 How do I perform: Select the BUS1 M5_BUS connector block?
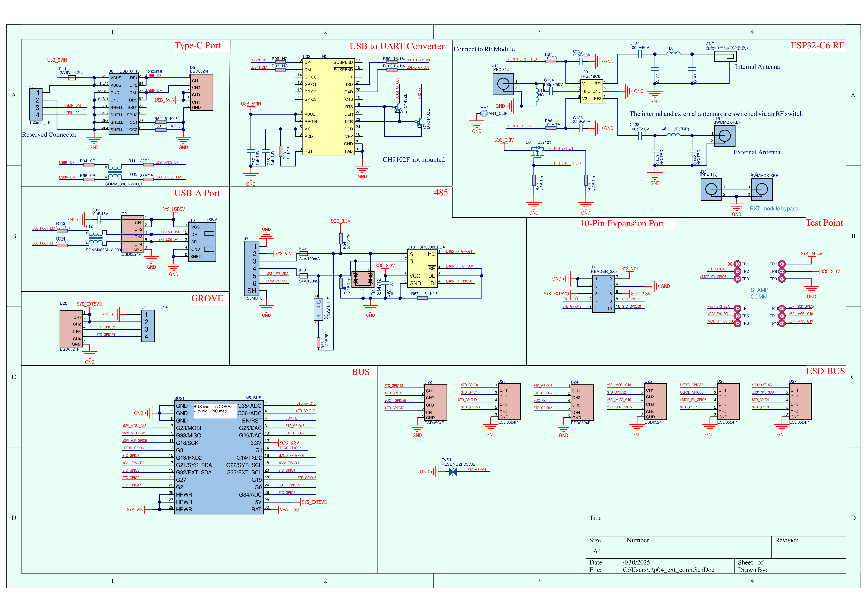(219, 457)
